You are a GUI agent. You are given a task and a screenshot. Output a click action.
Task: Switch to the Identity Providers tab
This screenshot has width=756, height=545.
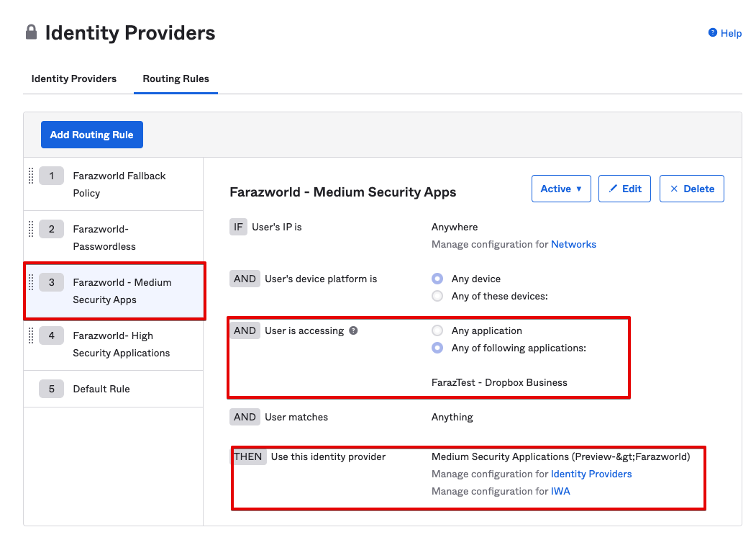coord(73,78)
